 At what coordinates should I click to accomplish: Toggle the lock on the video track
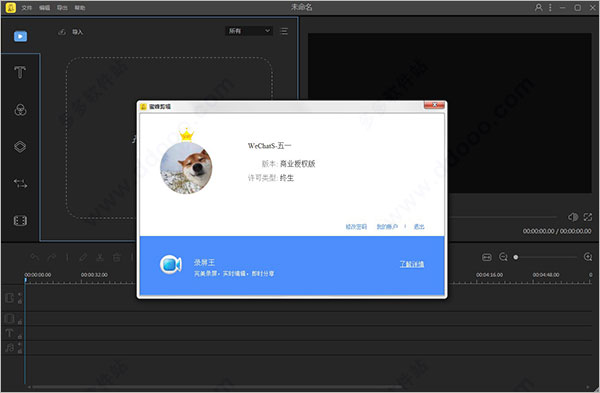pos(20,302)
